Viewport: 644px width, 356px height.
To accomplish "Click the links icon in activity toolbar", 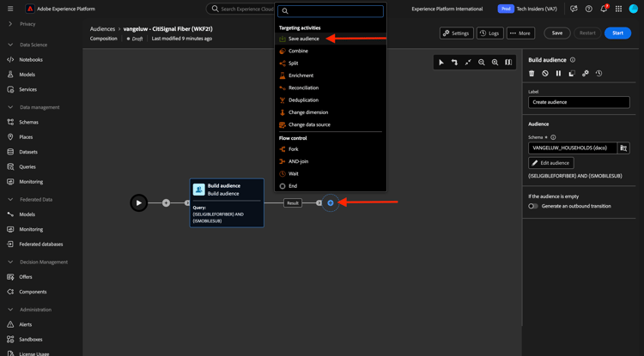I will pyautogui.click(x=586, y=74).
